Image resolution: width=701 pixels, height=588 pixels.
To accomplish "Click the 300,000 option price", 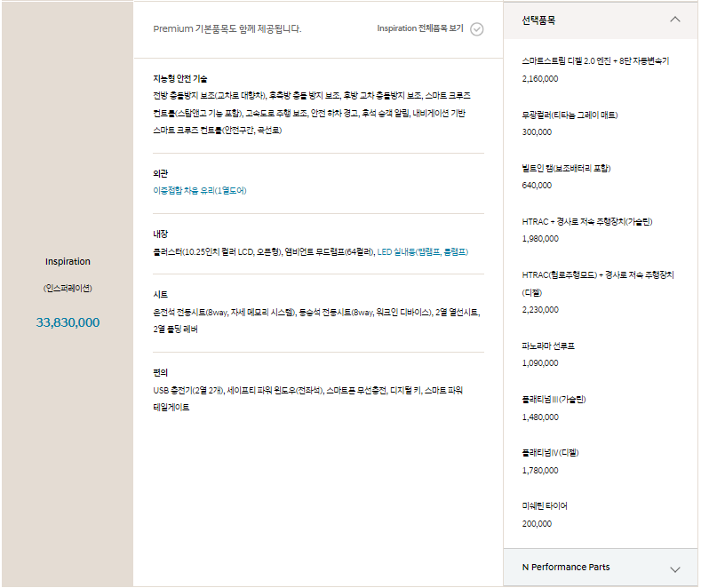I will tap(537, 131).
